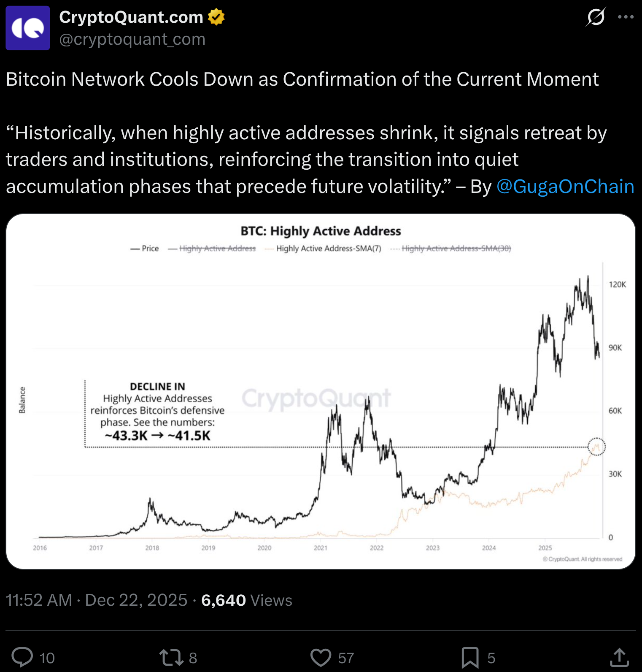Open the chart title BTC: Highly Active Address
This screenshot has height=672, width=642.
pyautogui.click(x=321, y=231)
